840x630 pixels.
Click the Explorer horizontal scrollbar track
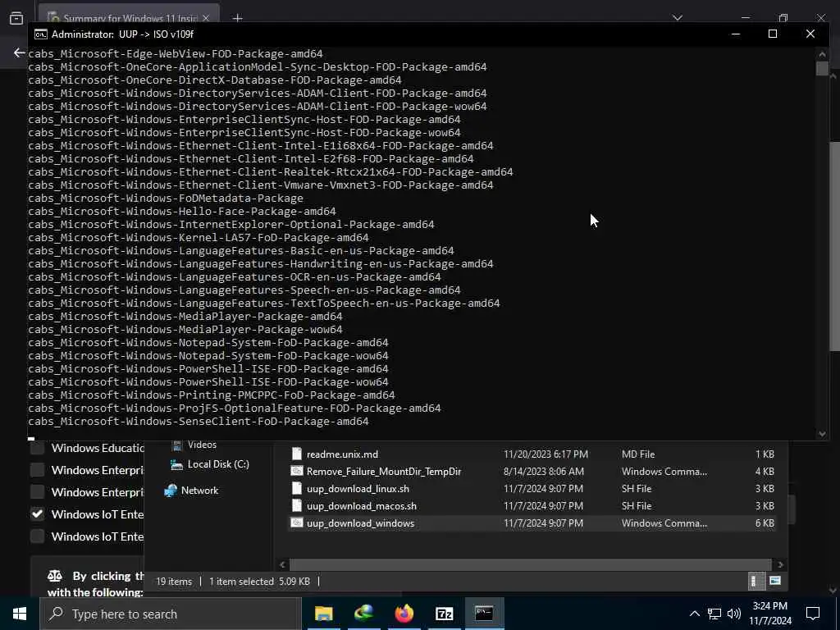pos(531,564)
